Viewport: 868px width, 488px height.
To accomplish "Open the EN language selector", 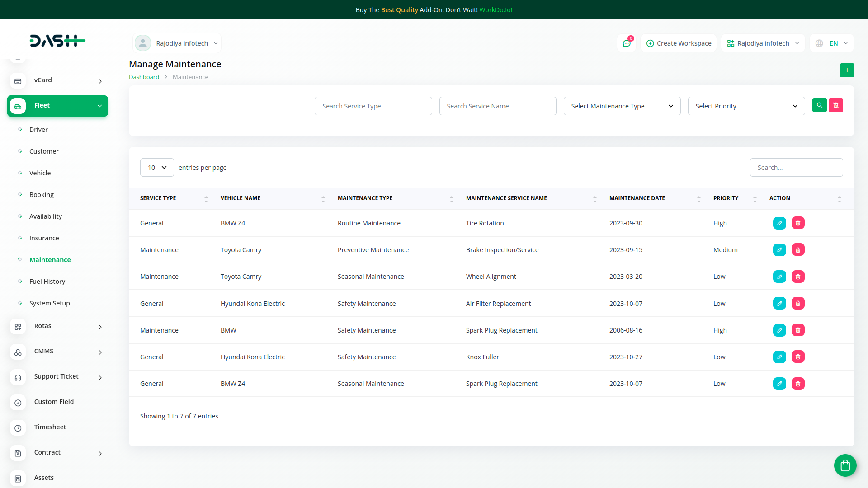I will click(833, 43).
